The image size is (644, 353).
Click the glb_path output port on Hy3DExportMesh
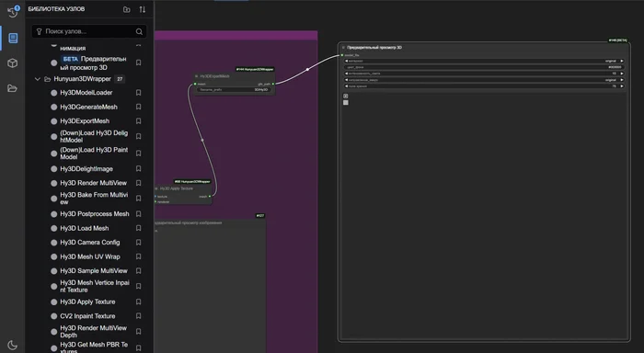[273, 84]
